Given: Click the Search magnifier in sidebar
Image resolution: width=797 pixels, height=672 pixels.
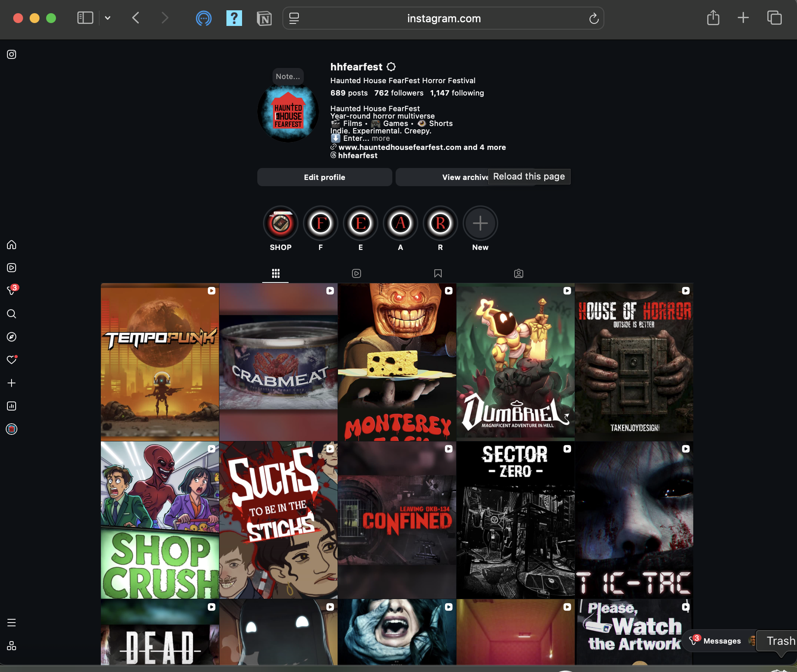Looking at the screenshot, I should (12, 314).
